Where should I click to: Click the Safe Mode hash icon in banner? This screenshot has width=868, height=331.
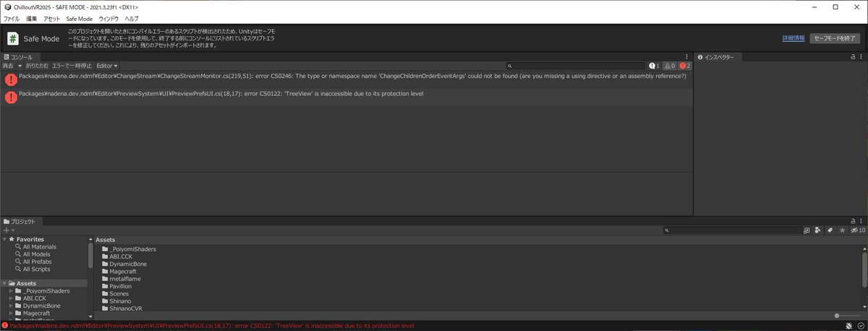[13, 38]
